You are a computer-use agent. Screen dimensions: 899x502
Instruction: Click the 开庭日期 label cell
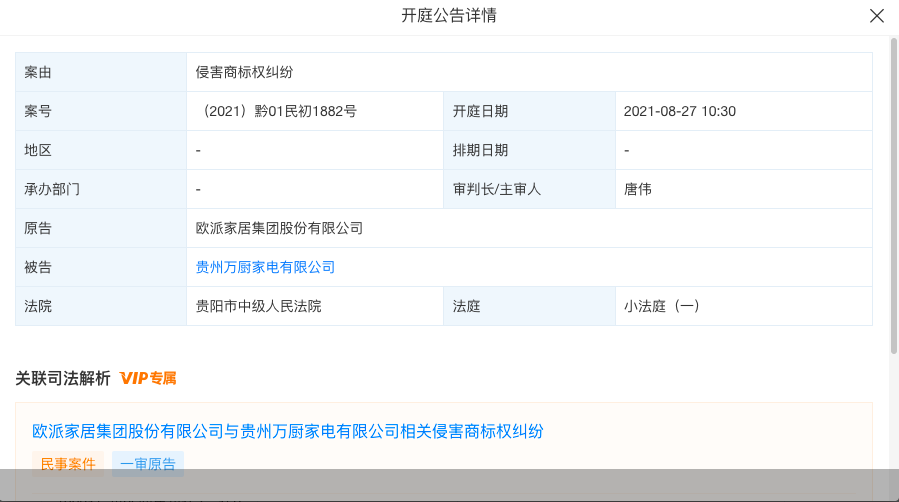click(x=529, y=111)
